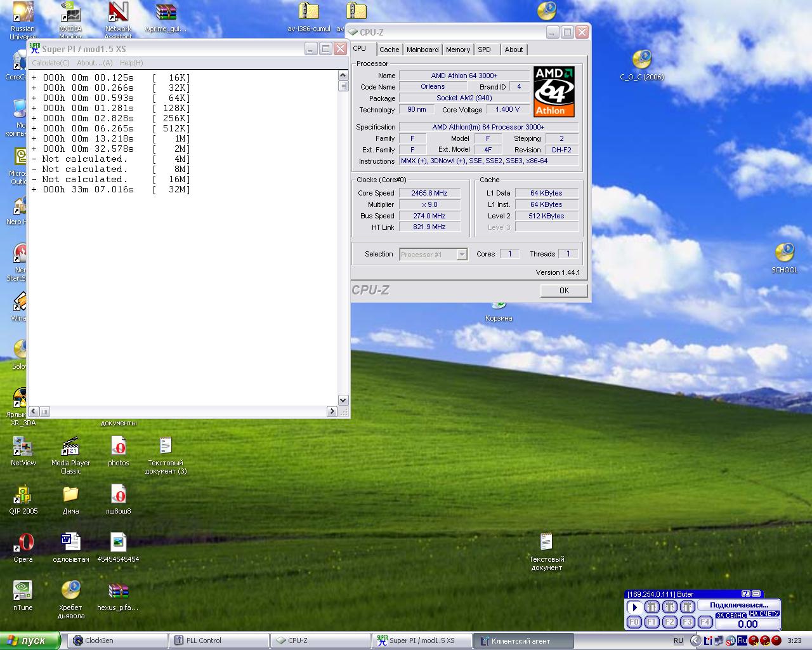Open the Дима folder

(70, 500)
